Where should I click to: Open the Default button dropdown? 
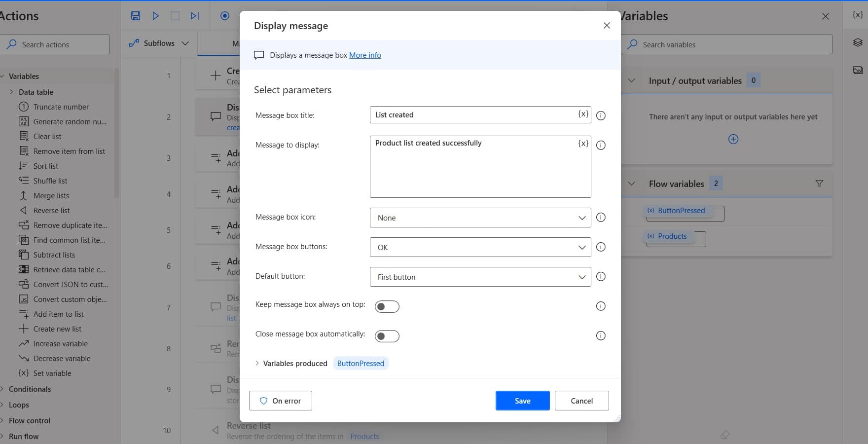tap(479, 277)
